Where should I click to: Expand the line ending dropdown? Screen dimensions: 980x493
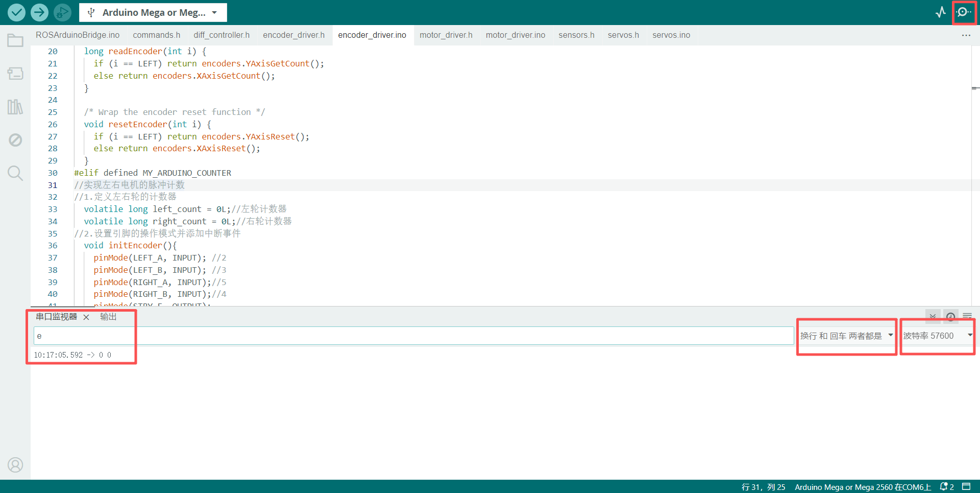[846, 336]
